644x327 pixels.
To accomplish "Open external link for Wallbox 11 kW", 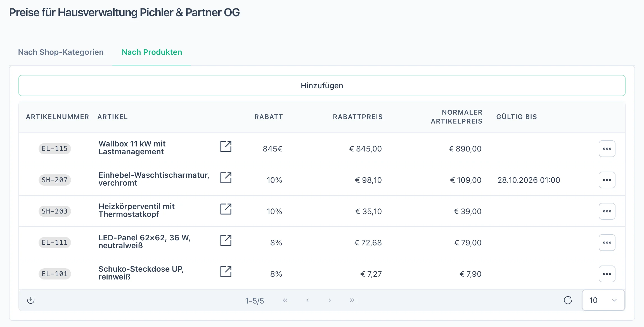I will tap(226, 146).
